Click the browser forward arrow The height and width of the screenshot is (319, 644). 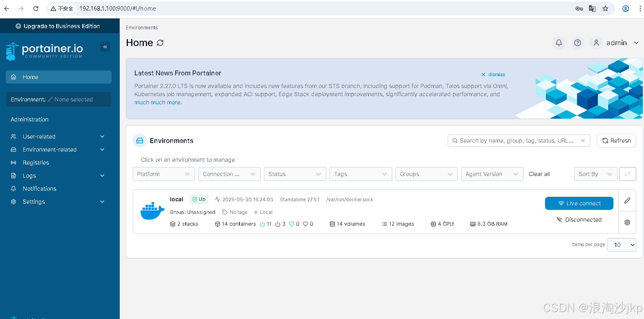tap(21, 9)
